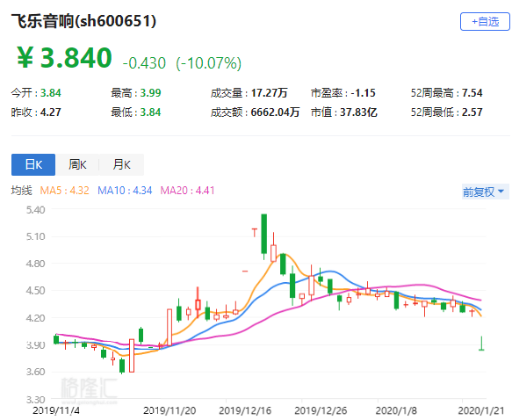The image size is (512, 420).
Task: Select the 2019/12/16 date marker on axis
Action: 245,410
